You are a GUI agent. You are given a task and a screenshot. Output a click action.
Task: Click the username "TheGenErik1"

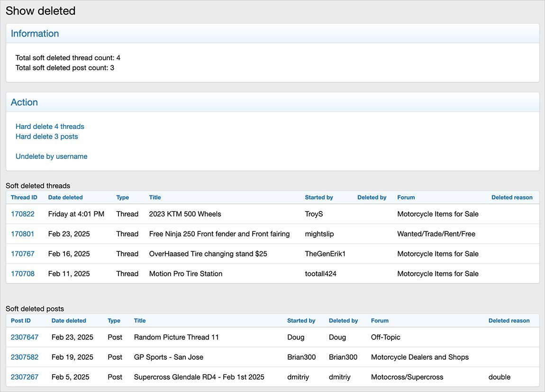click(325, 254)
